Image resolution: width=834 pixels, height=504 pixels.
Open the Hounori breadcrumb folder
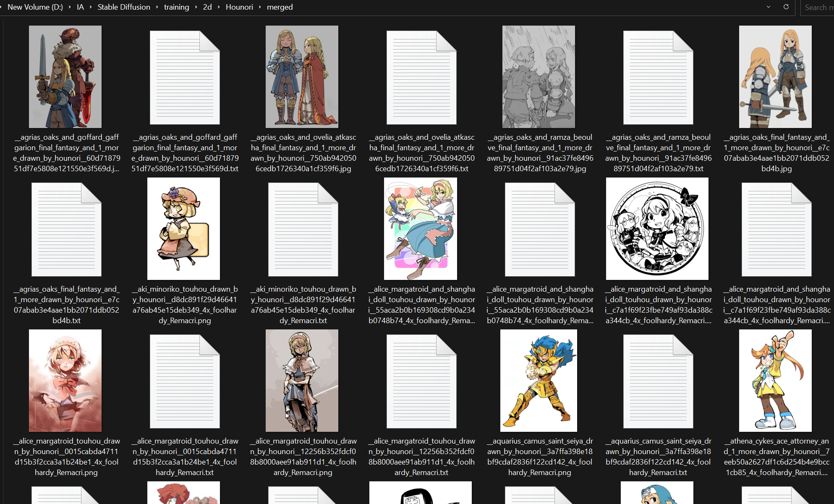(239, 7)
